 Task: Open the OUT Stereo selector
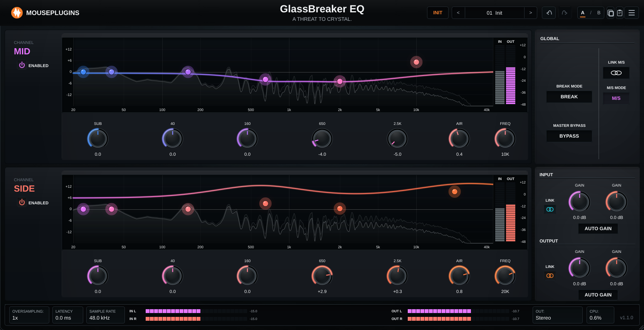[x=558, y=315]
